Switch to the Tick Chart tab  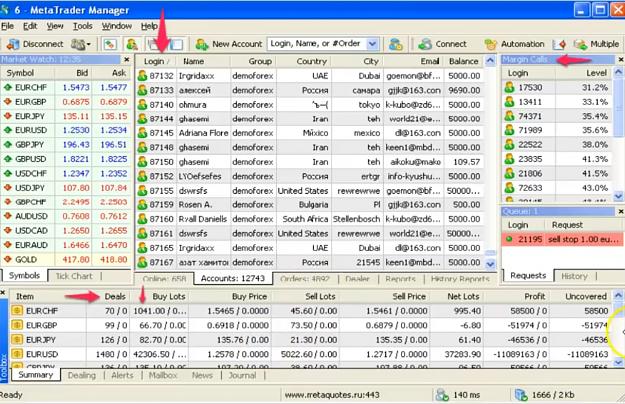(74, 276)
